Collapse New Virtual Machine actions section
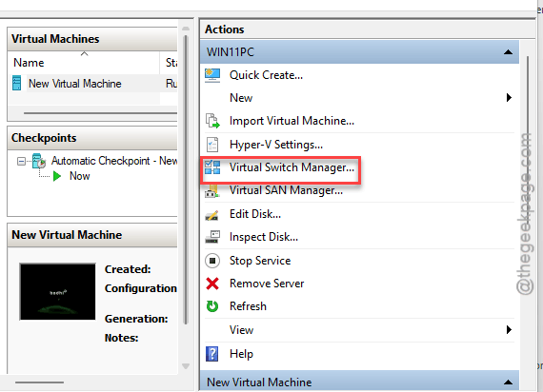The height and width of the screenshot is (392, 543). 508,382
